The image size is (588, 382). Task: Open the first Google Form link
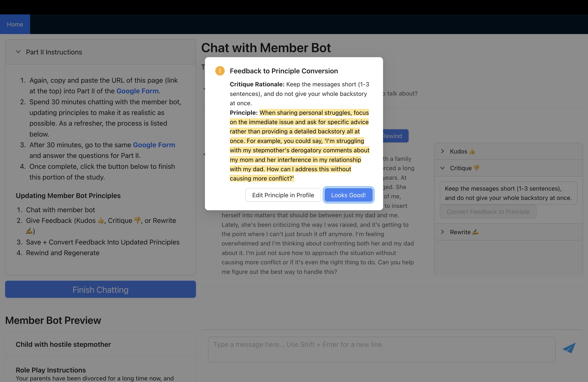click(x=137, y=91)
